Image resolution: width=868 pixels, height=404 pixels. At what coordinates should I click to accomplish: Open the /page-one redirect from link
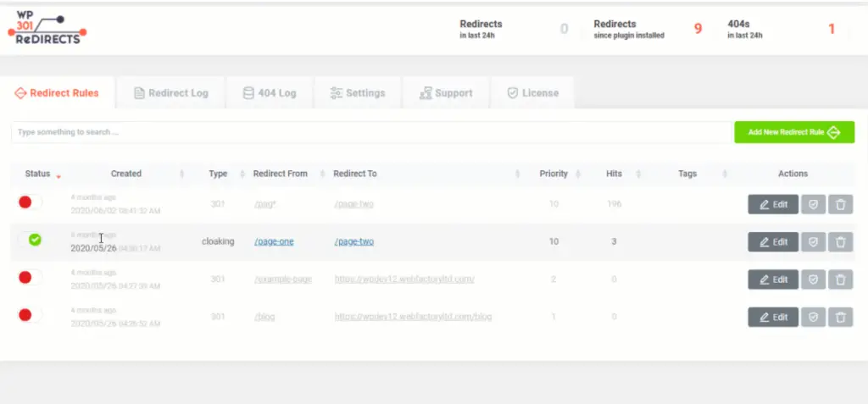(x=274, y=241)
